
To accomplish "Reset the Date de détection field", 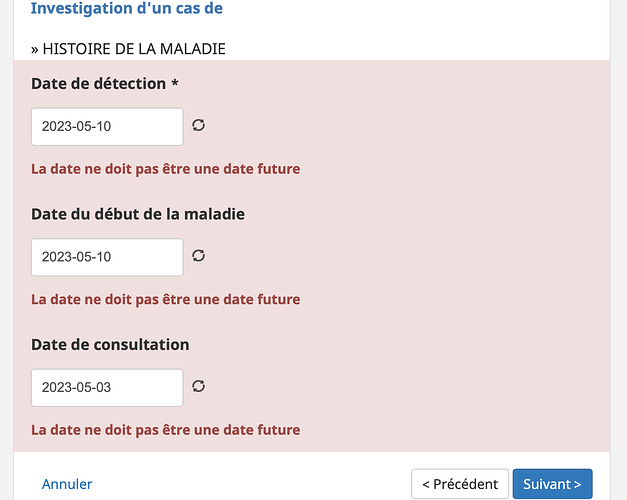I will coord(199,125).
